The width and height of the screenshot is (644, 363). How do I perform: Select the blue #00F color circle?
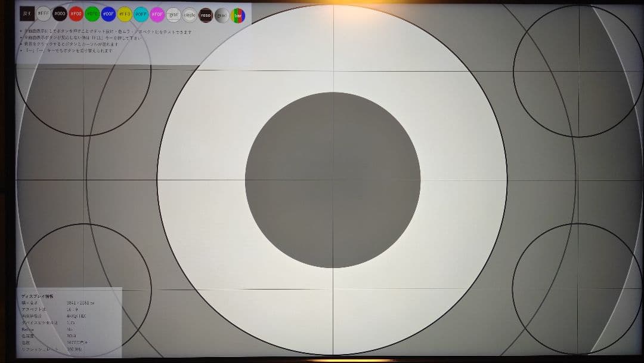click(109, 14)
